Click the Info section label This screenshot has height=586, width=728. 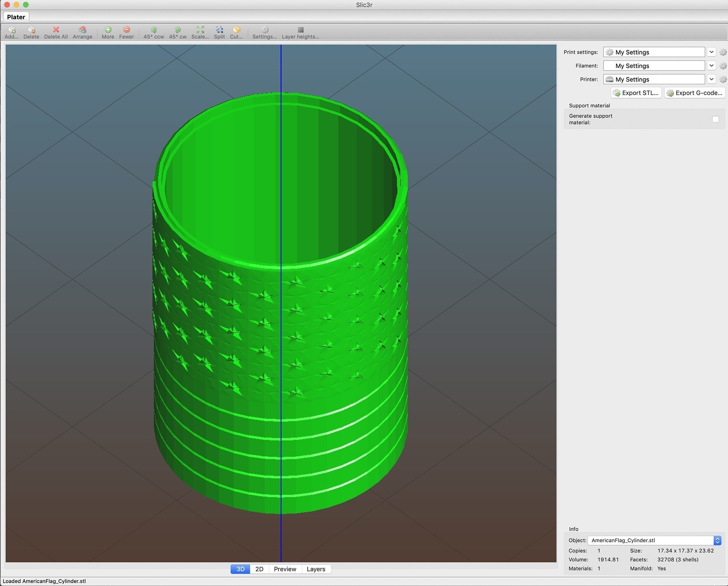click(574, 529)
